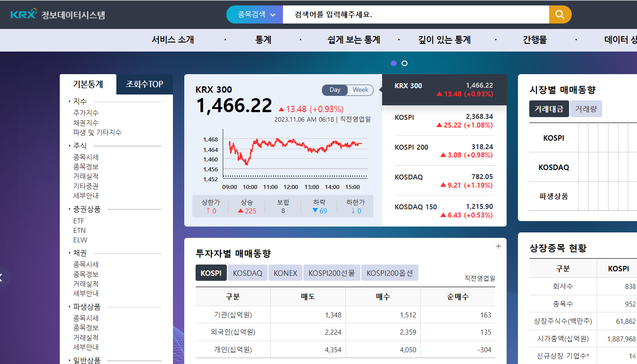Select the KOSPI200선물 tab
The height and width of the screenshot is (364, 637).
pos(331,273)
